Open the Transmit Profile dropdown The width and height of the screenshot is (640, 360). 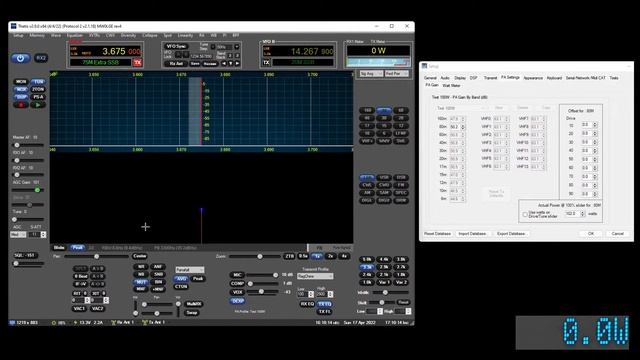pyautogui.click(x=315, y=276)
